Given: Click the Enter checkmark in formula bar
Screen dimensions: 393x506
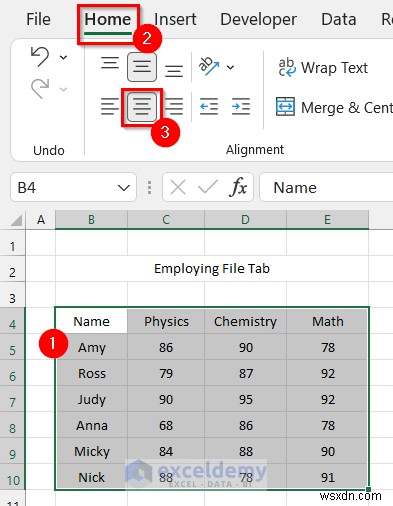Looking at the screenshot, I should point(208,187).
